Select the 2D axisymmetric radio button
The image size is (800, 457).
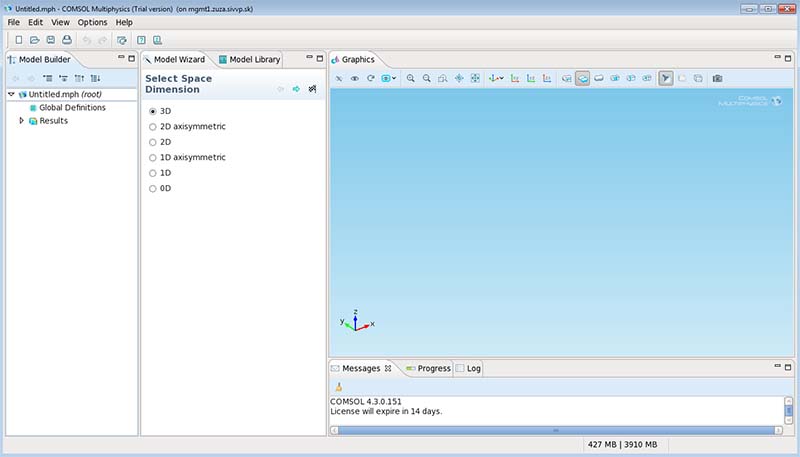click(152, 127)
